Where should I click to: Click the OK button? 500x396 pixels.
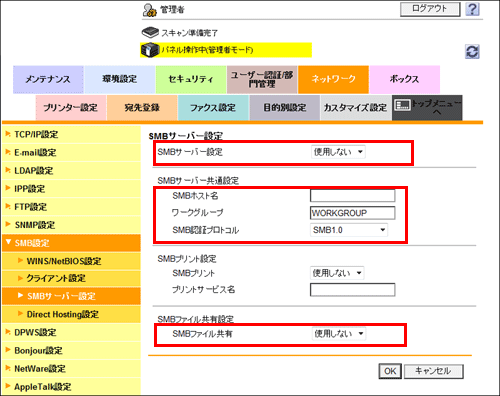pos(390,371)
